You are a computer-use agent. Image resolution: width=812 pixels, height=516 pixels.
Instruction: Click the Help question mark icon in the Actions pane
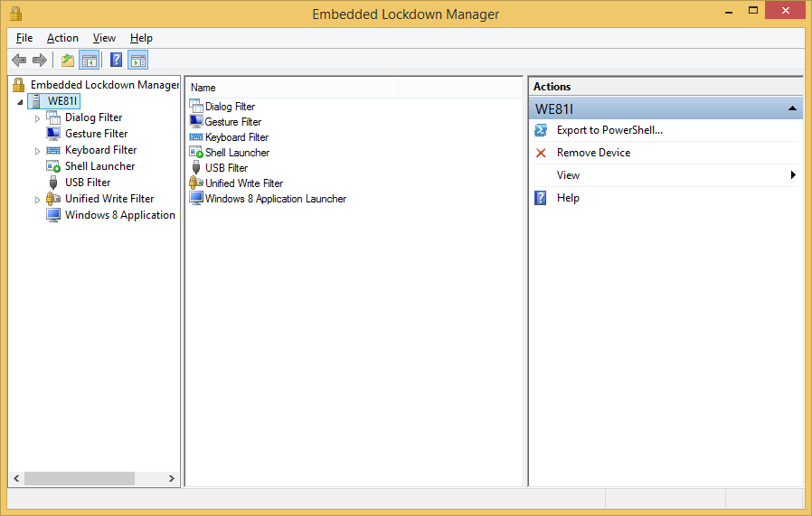[541, 198]
